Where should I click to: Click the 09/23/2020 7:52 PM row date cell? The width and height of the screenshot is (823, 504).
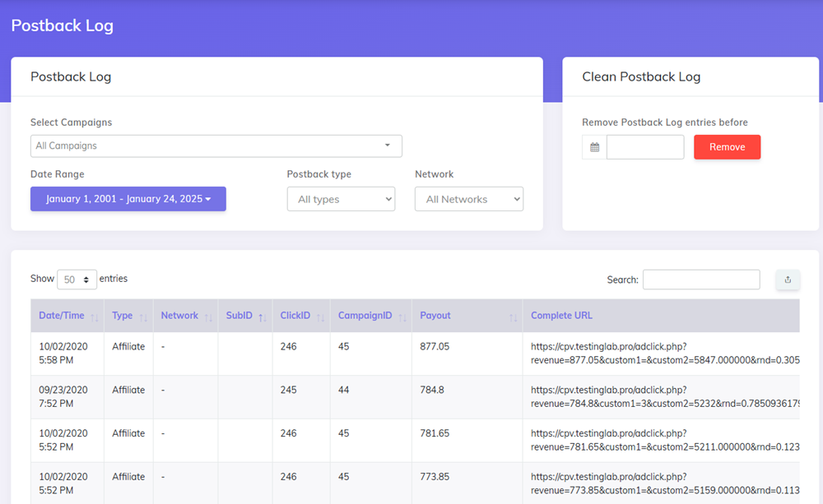[63, 397]
